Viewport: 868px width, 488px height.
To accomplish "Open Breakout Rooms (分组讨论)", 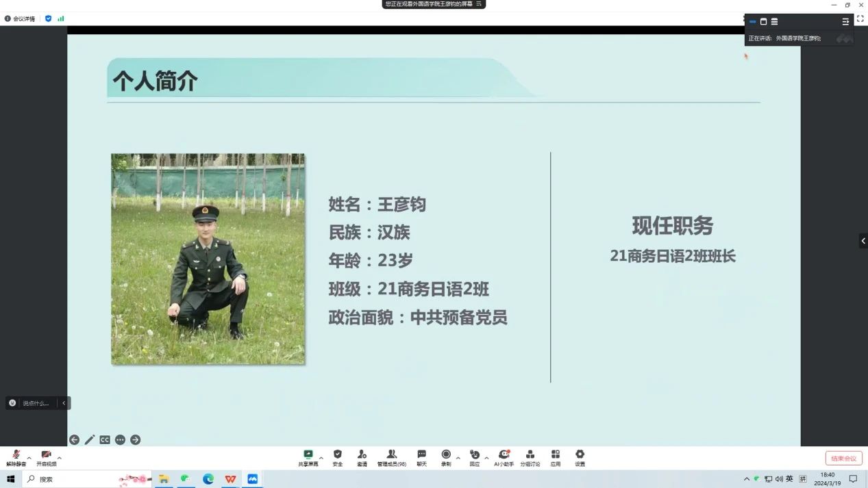I will pyautogui.click(x=530, y=457).
